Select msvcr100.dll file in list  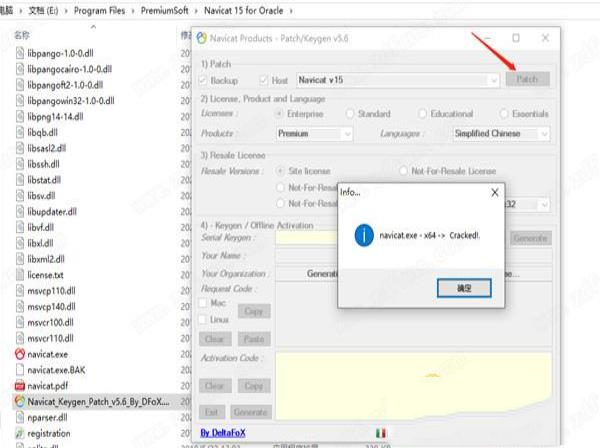pyautogui.click(x=44, y=323)
